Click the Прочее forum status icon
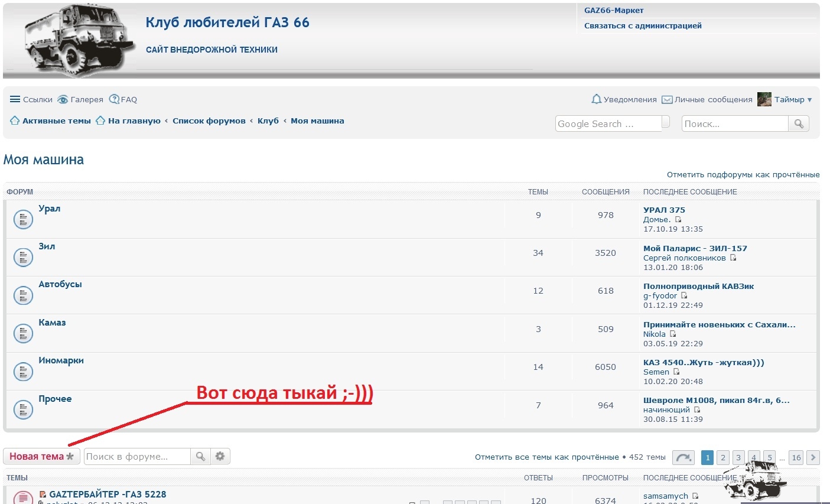Viewport: 830px width, 504px height. pos(23,409)
